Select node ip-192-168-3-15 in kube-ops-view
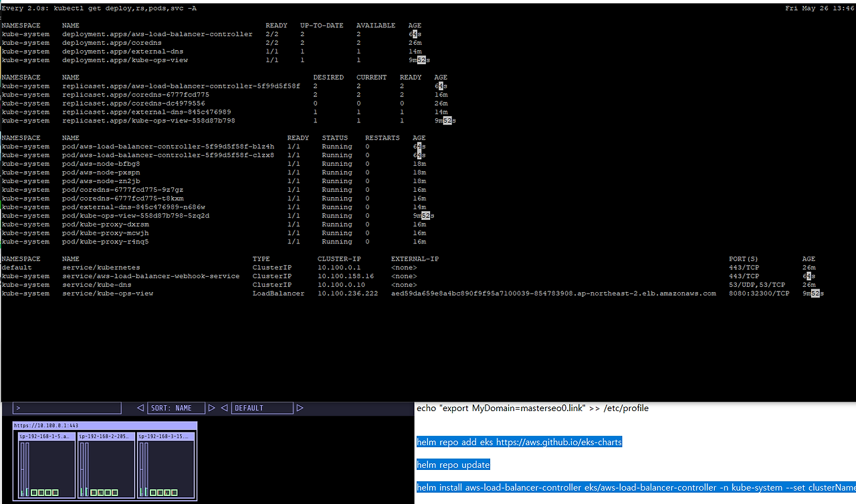856x504 pixels. point(166,465)
